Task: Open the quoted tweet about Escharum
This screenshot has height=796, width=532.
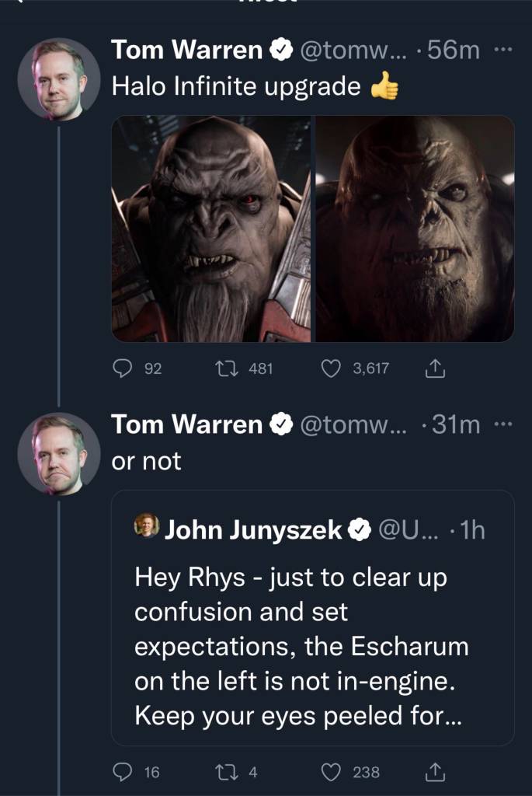Action: click(x=312, y=645)
